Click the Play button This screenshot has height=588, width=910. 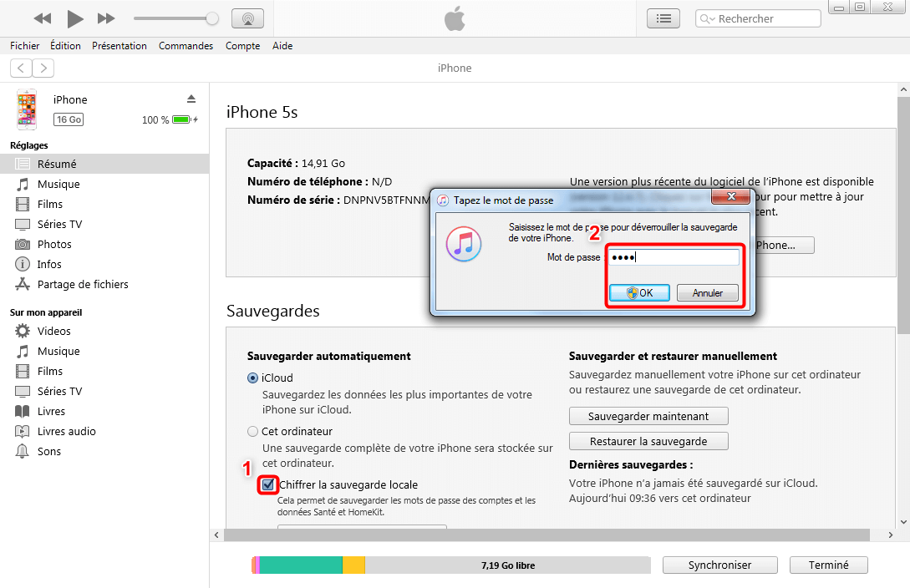75,18
